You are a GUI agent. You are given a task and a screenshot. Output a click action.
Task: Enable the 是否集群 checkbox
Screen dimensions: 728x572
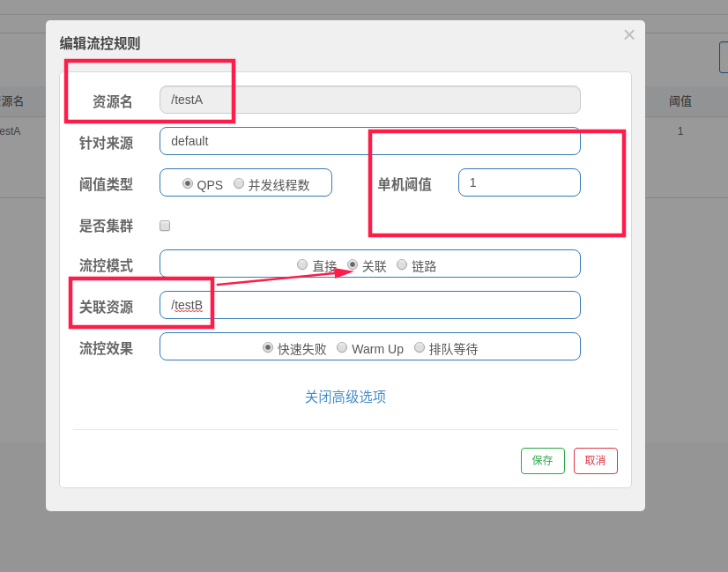click(x=164, y=225)
